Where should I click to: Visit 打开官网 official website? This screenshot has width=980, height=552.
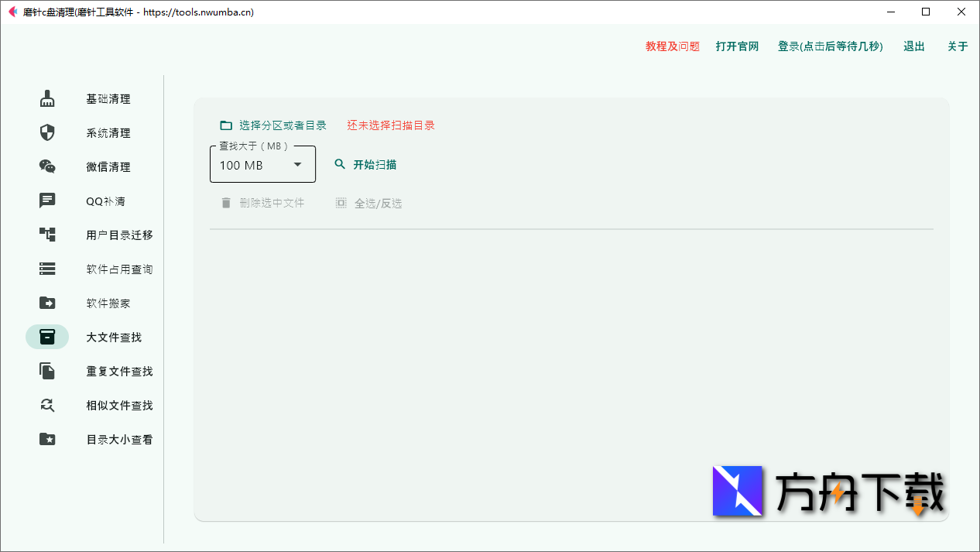(736, 46)
